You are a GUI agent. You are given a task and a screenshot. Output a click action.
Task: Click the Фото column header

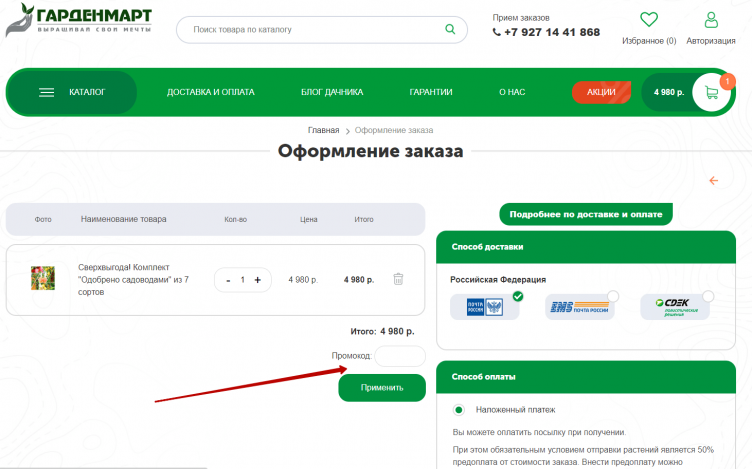coord(43,220)
